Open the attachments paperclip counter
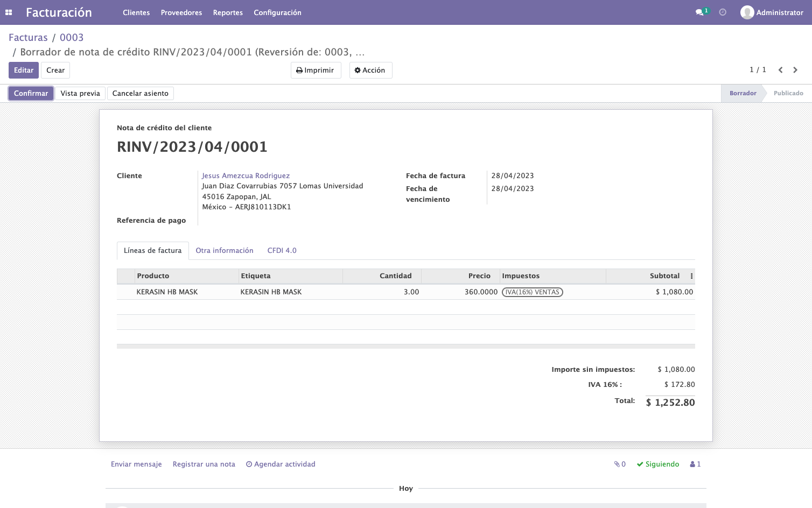Image resolution: width=812 pixels, height=508 pixels. (x=620, y=464)
